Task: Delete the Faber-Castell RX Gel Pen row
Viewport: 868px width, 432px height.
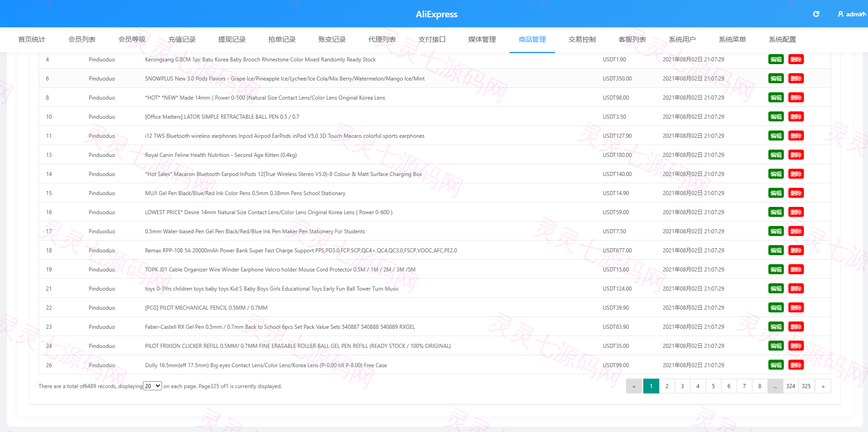Action: click(x=796, y=327)
